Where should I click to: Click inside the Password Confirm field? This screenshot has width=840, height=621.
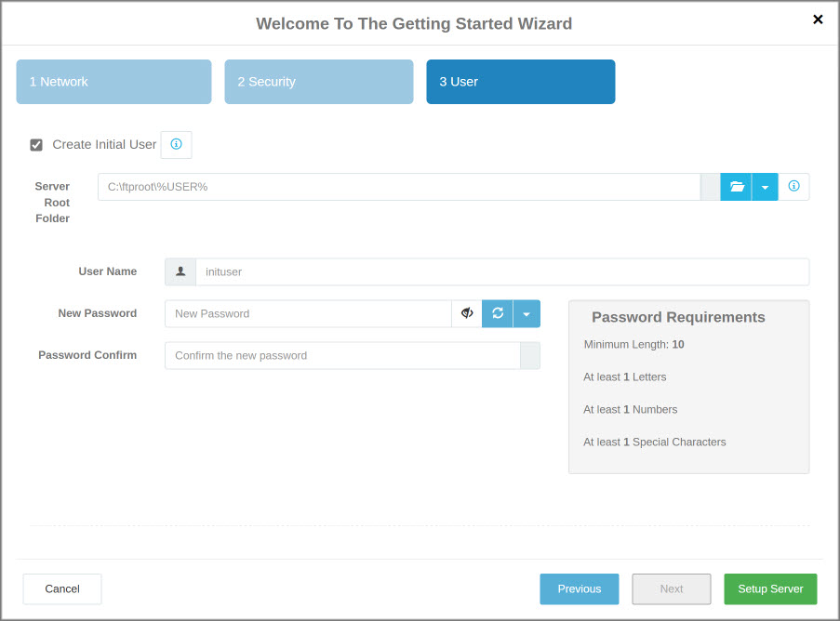(x=344, y=355)
